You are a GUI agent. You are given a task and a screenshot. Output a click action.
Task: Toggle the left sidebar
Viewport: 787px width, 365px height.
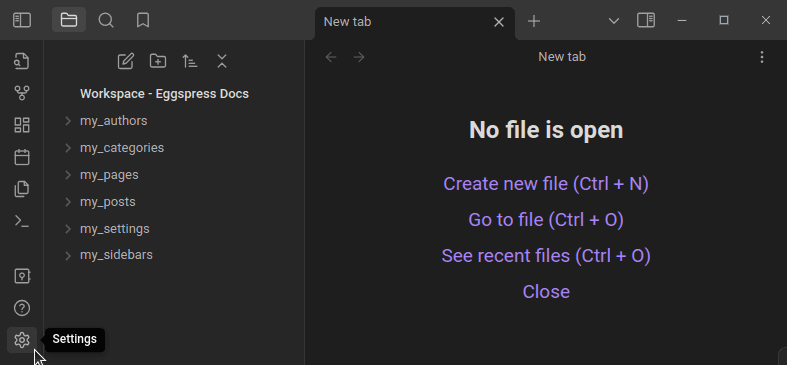[22, 20]
